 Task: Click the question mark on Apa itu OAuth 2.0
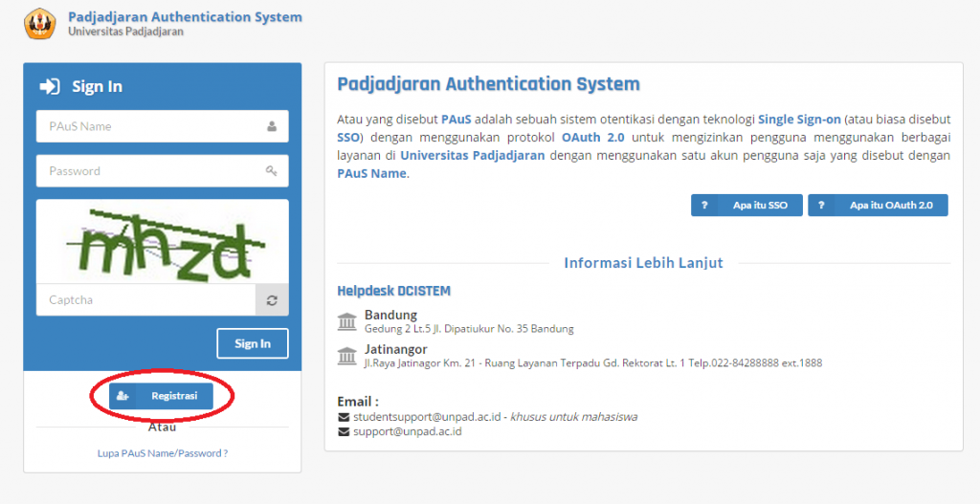coord(821,205)
